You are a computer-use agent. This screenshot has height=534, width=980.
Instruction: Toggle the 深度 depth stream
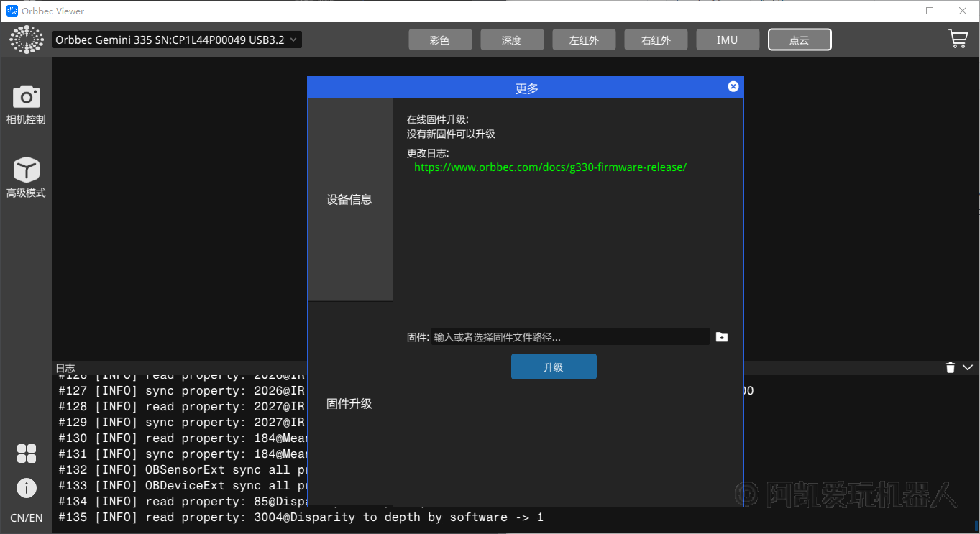512,40
